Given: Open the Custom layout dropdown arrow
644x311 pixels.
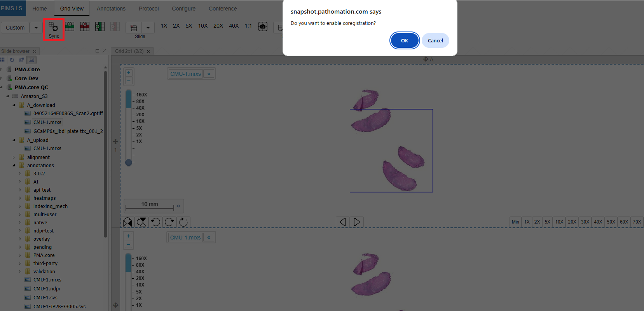Looking at the screenshot, I should tap(36, 28).
